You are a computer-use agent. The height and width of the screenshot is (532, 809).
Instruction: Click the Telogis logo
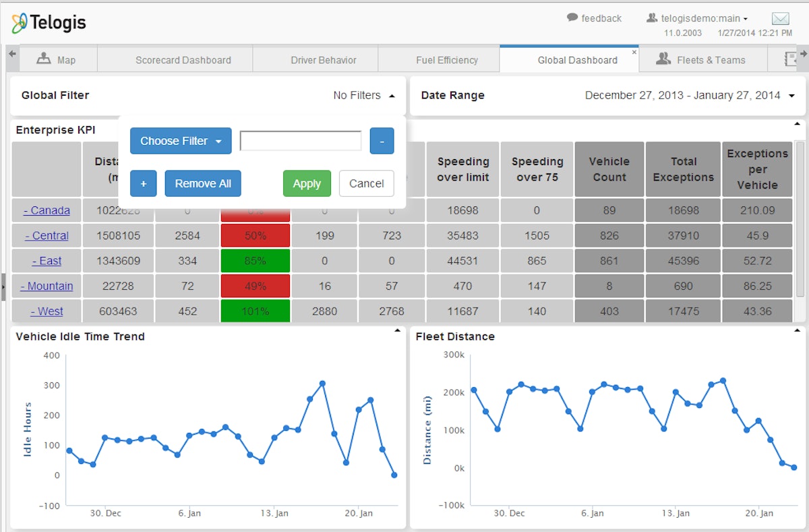[49, 23]
